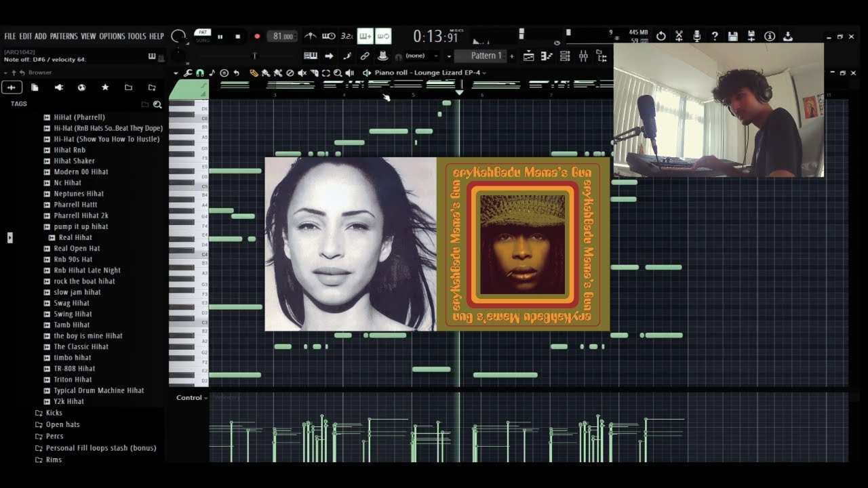Open the Help question mark icon
This screenshot has height=488, width=868.
714,36
